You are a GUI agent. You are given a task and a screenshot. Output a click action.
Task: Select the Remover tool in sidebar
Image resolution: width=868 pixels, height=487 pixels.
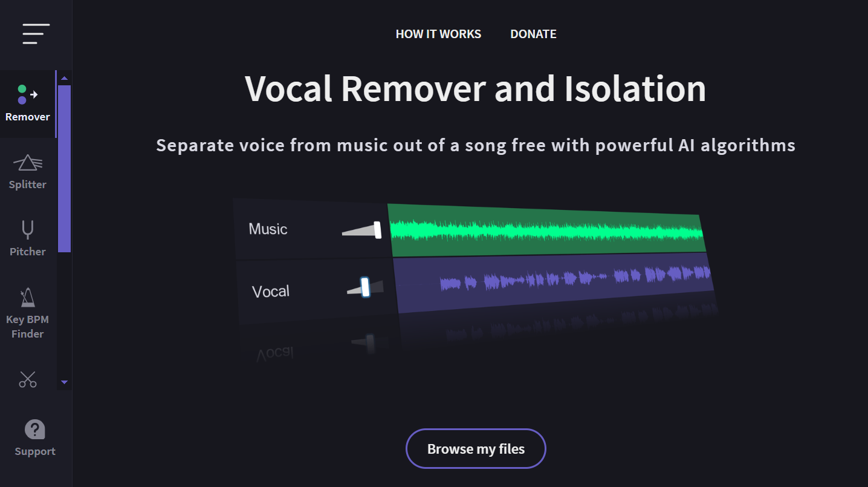point(28,103)
